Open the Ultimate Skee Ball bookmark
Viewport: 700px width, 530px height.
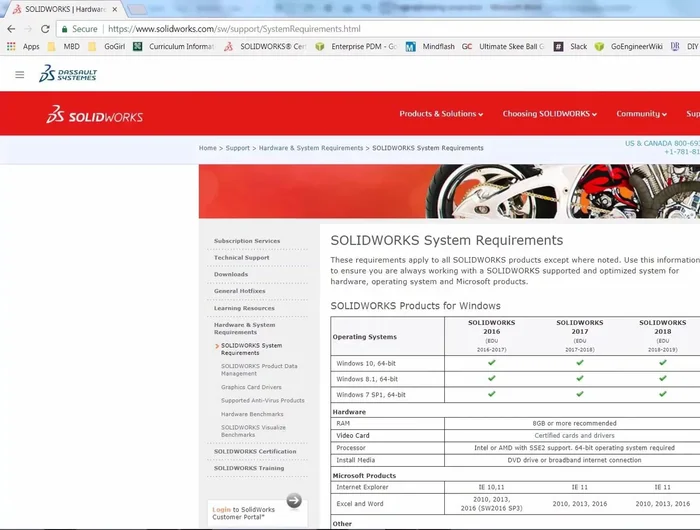pos(503,46)
